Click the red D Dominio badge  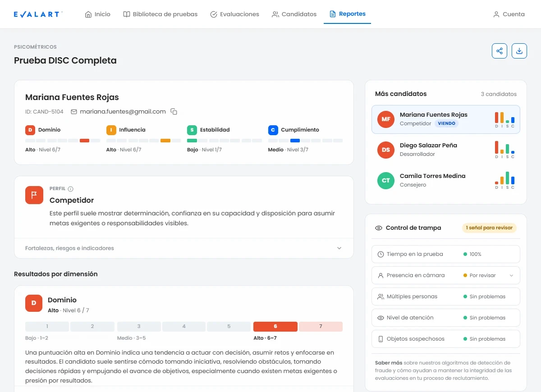pyautogui.click(x=30, y=130)
